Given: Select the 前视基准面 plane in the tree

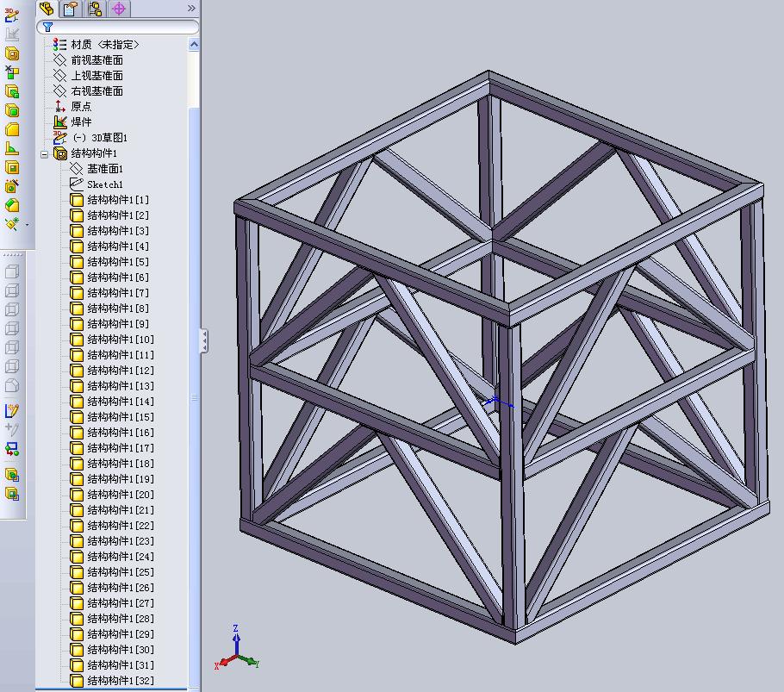Looking at the screenshot, I should pyautogui.click(x=96, y=60).
